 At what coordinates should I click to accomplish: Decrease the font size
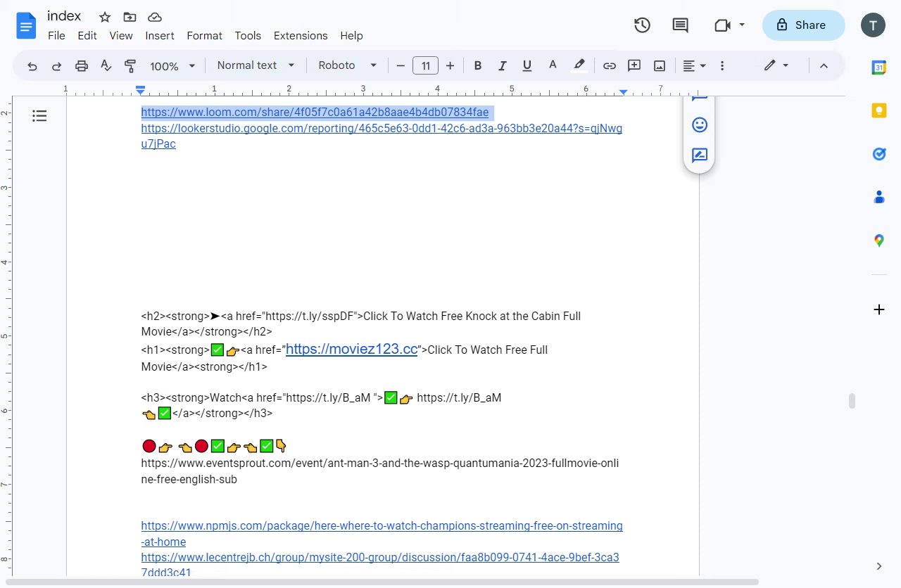coord(401,65)
